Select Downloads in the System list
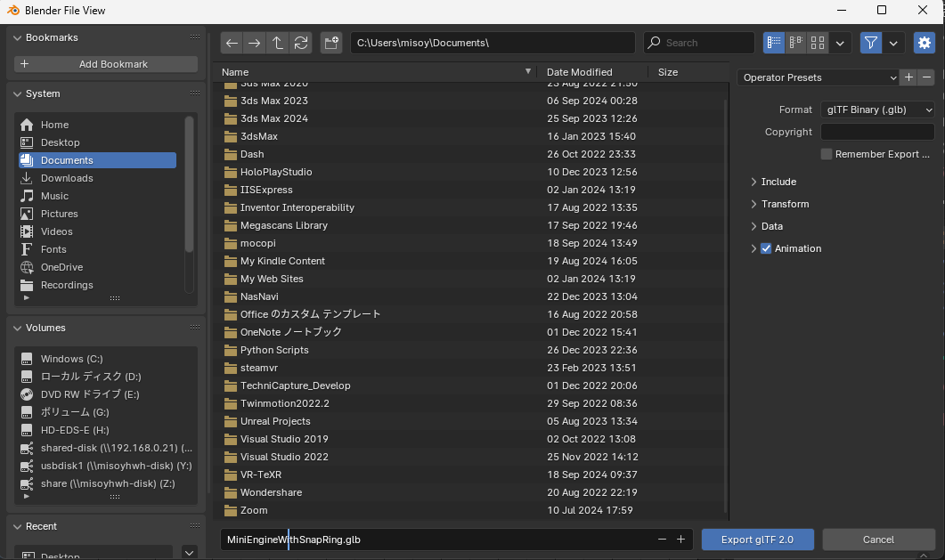Screen dimensions: 945x560 pos(67,178)
